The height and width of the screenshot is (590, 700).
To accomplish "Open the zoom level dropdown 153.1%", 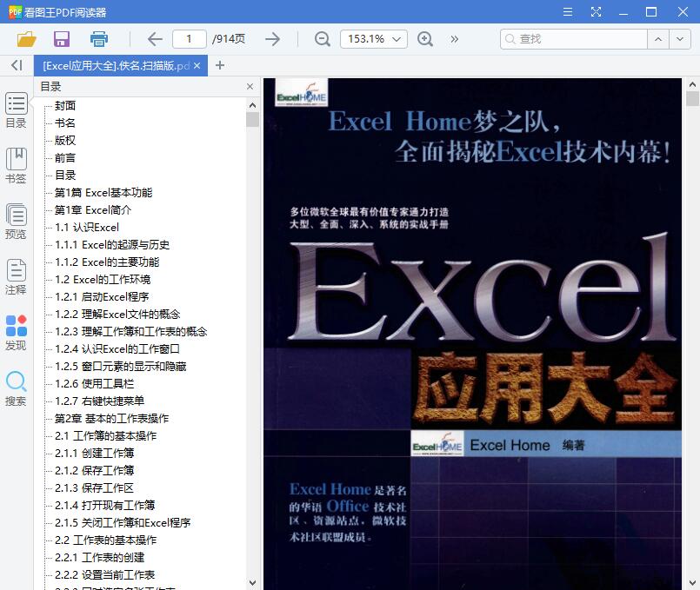I will [x=374, y=39].
